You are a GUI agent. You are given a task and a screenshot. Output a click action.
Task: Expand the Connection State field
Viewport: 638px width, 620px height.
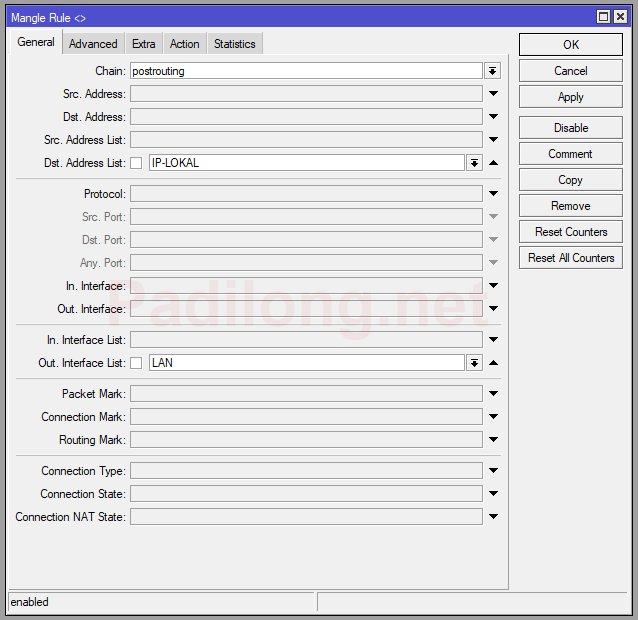pos(493,494)
